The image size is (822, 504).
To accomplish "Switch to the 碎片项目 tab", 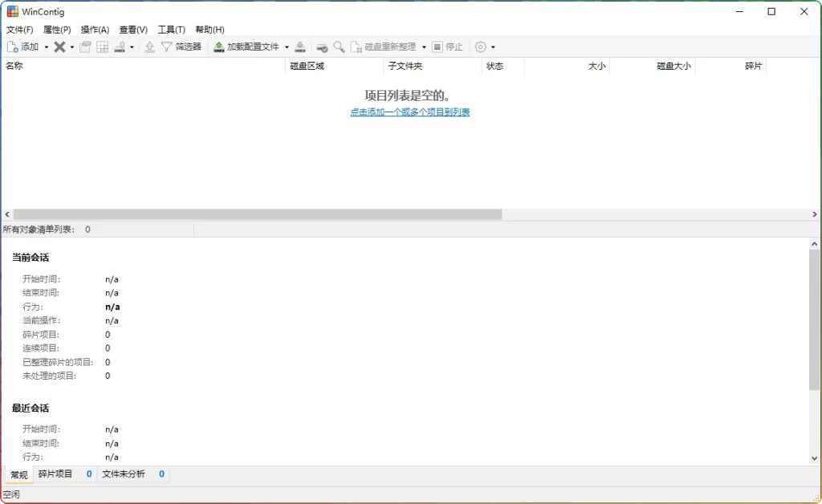I will pos(55,474).
